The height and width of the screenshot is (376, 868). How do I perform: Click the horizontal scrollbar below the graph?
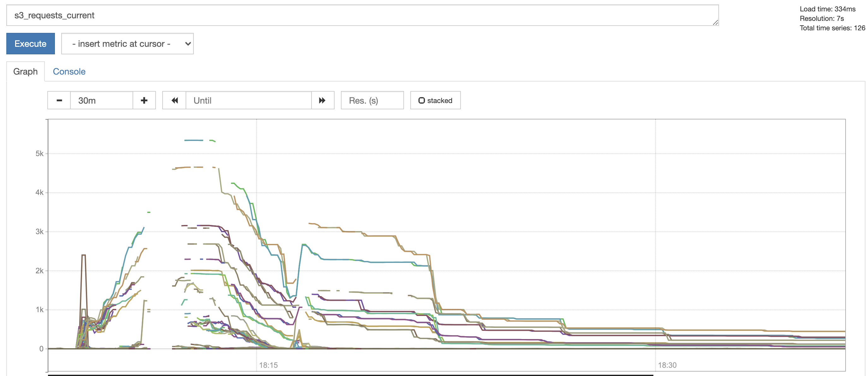(350, 375)
